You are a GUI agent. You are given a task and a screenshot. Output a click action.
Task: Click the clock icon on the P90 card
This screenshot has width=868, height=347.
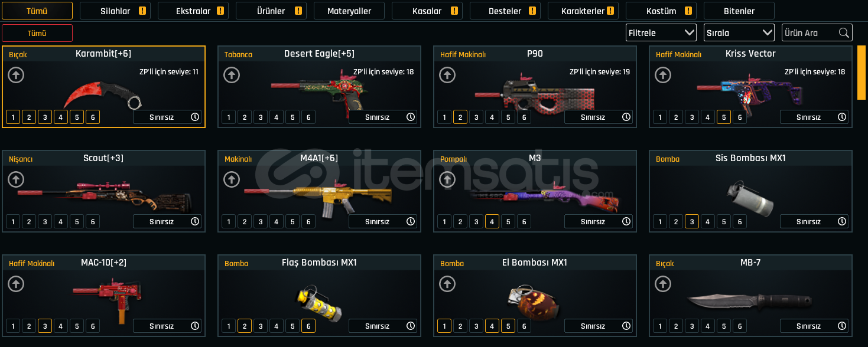[626, 117]
